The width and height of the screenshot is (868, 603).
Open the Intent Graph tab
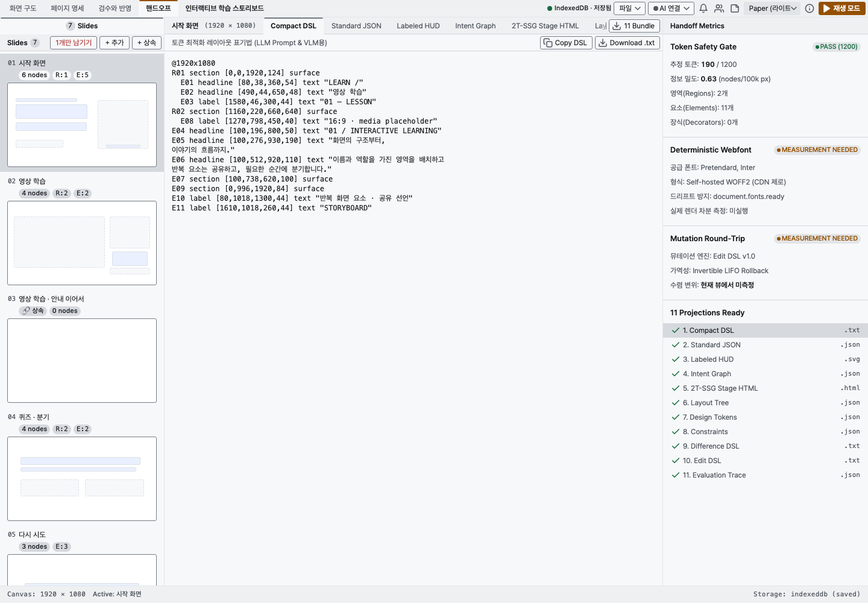476,26
